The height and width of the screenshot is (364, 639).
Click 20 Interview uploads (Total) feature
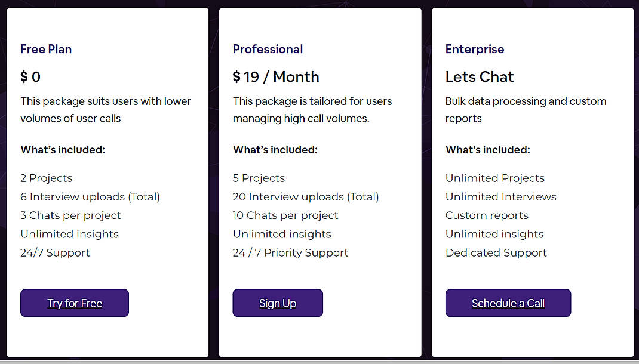306,197
